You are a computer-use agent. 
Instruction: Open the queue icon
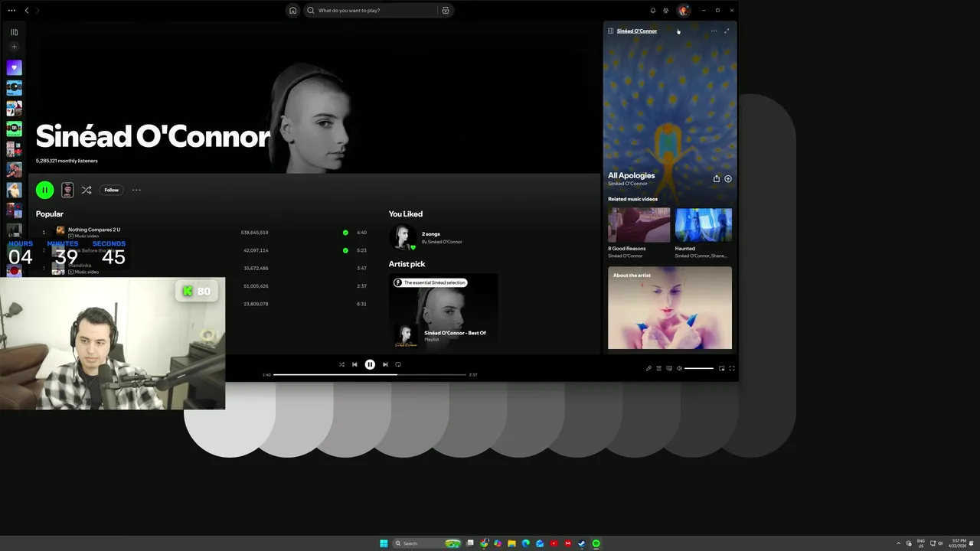pyautogui.click(x=658, y=368)
